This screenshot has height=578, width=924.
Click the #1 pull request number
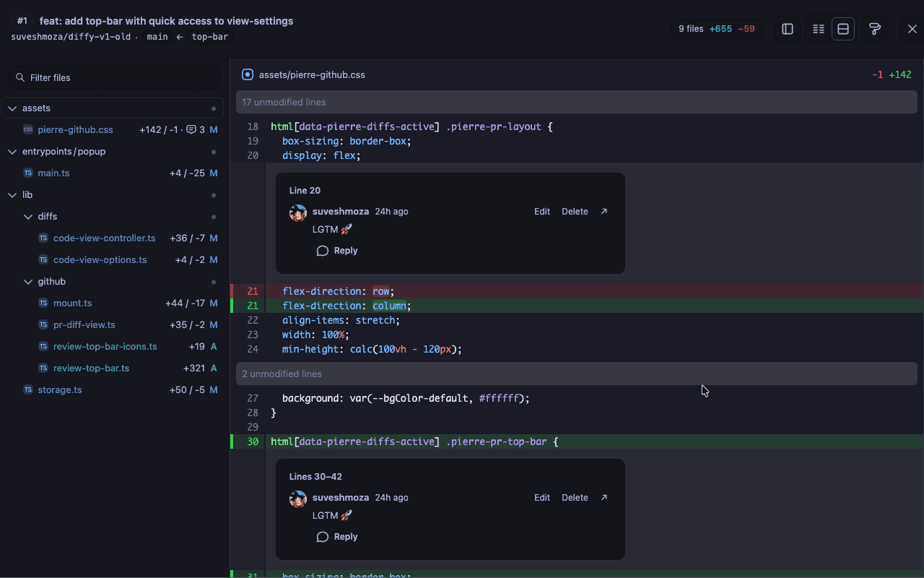tap(22, 21)
